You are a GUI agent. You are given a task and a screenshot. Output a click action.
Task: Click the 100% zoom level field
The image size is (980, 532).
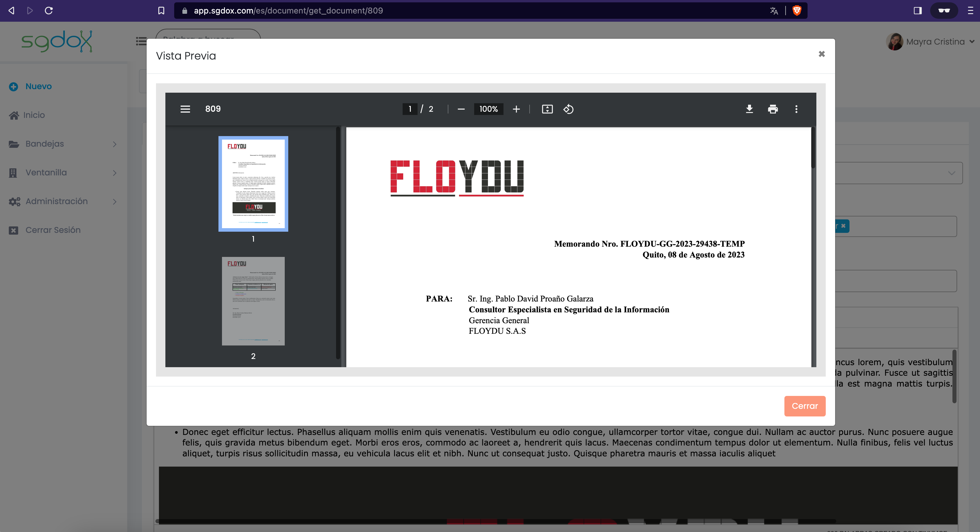point(489,109)
